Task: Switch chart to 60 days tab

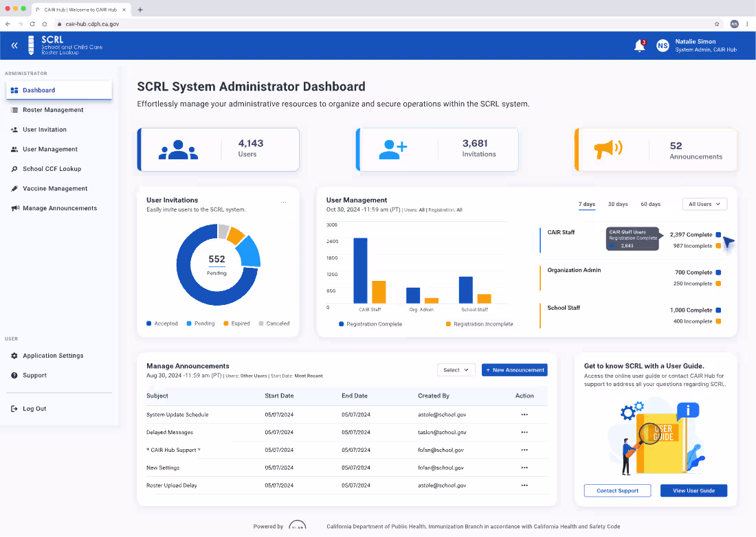Action: (650, 204)
